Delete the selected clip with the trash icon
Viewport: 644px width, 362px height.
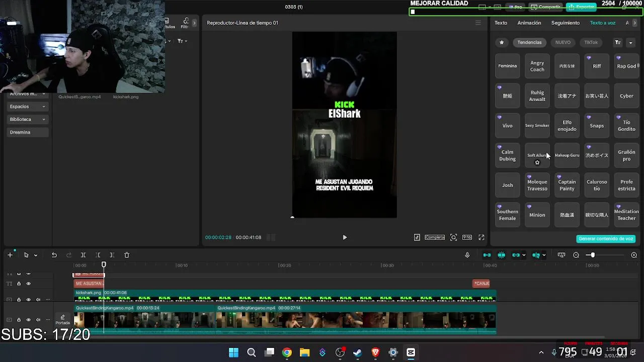pyautogui.click(x=127, y=255)
